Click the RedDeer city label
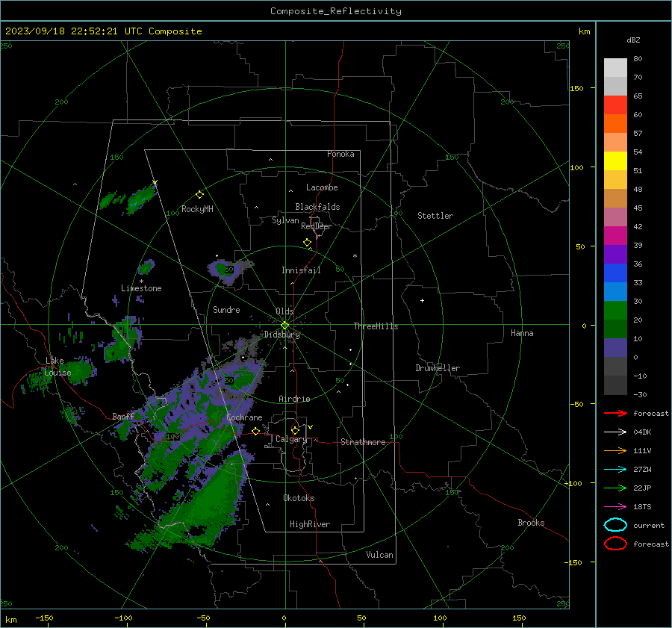The height and width of the screenshot is (628, 672). pos(317,226)
